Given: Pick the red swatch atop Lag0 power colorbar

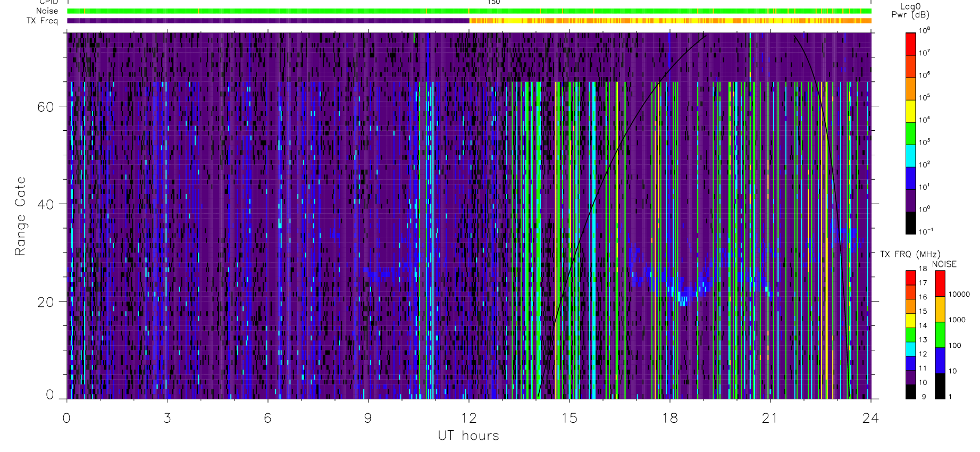Looking at the screenshot, I should (x=910, y=44).
